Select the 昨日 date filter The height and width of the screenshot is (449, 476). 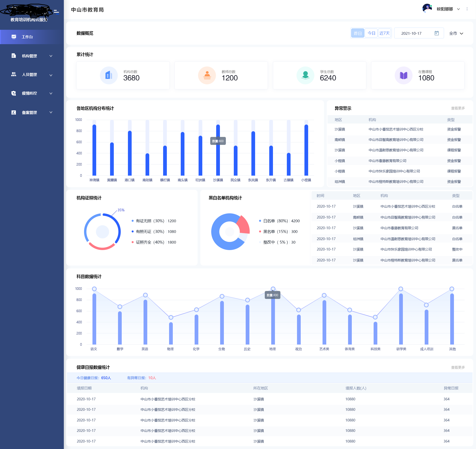[x=357, y=33]
